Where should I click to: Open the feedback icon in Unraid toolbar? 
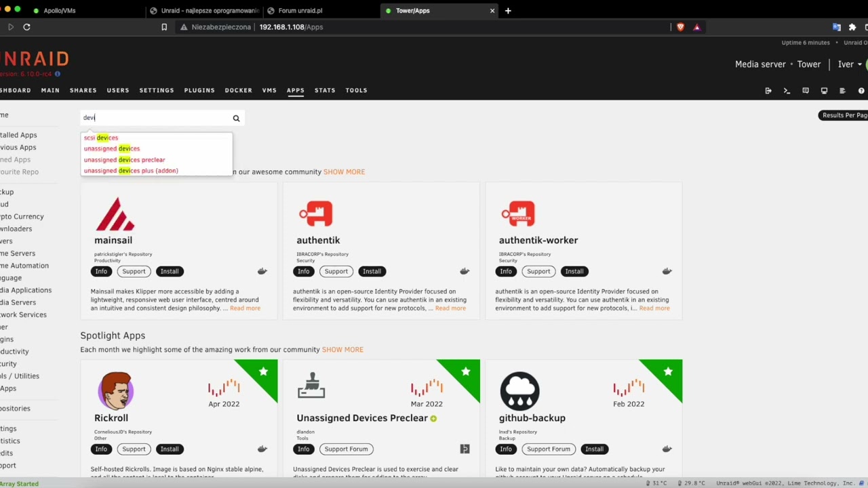tap(806, 91)
